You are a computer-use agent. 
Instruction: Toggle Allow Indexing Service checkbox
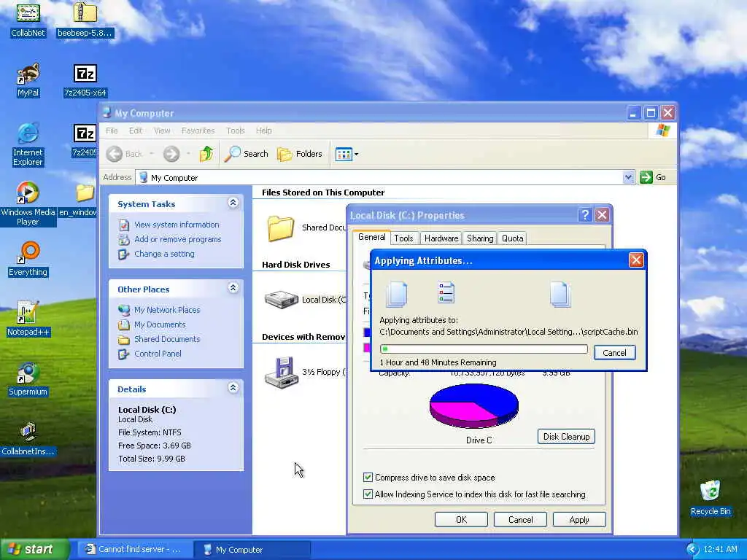point(368,494)
